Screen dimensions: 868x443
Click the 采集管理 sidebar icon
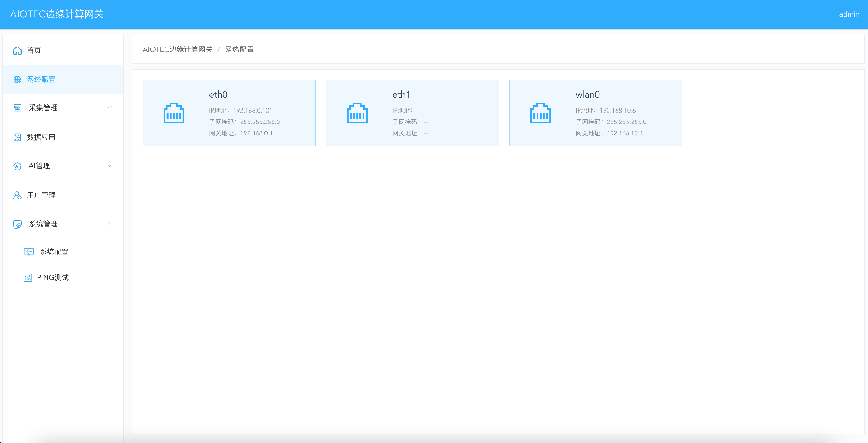click(x=17, y=108)
